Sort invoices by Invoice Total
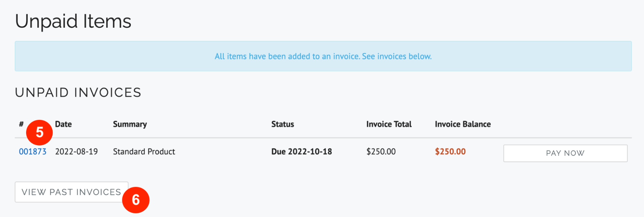The image size is (644, 217). coord(389,124)
